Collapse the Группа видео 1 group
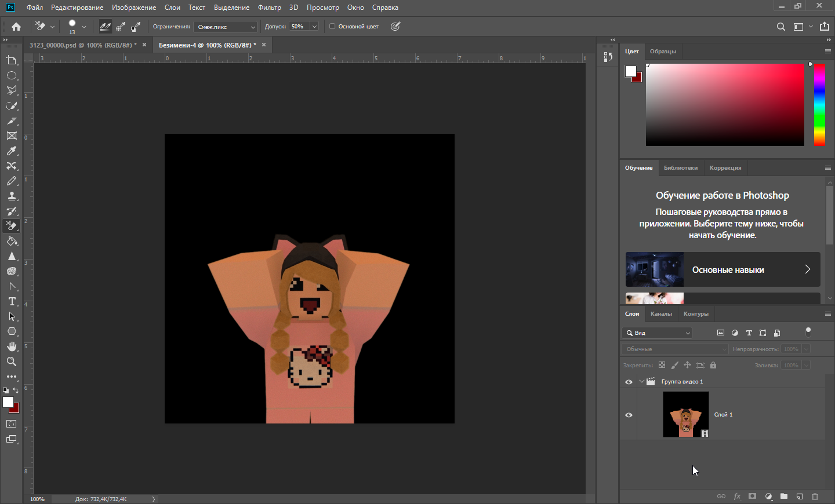 (641, 382)
